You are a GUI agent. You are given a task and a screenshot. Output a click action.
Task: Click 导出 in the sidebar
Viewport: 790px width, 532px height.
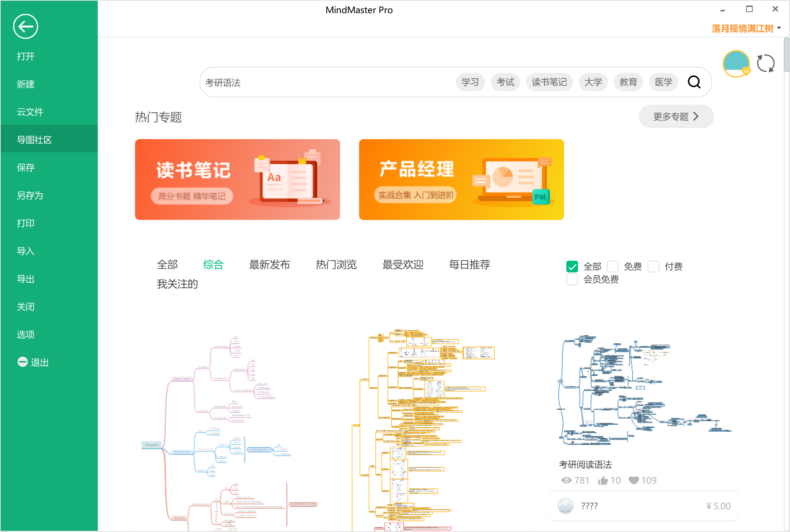pos(49,279)
